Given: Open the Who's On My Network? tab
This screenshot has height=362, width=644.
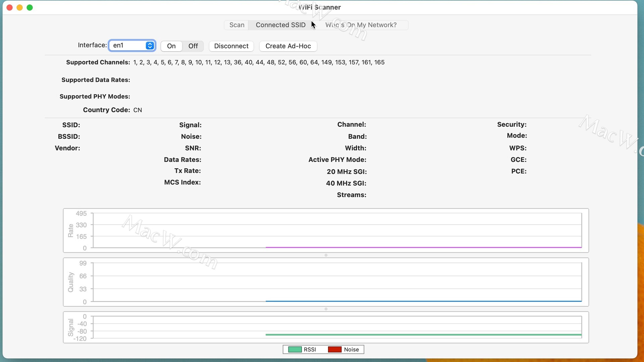Looking at the screenshot, I should [361, 25].
